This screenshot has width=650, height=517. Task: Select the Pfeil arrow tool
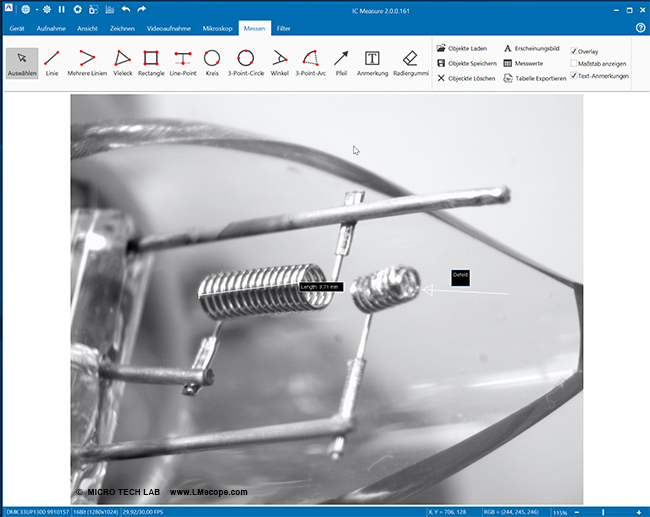click(341, 62)
